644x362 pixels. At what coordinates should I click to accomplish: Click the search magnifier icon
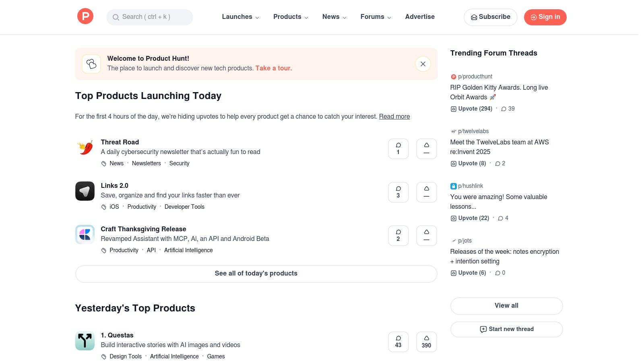(116, 17)
